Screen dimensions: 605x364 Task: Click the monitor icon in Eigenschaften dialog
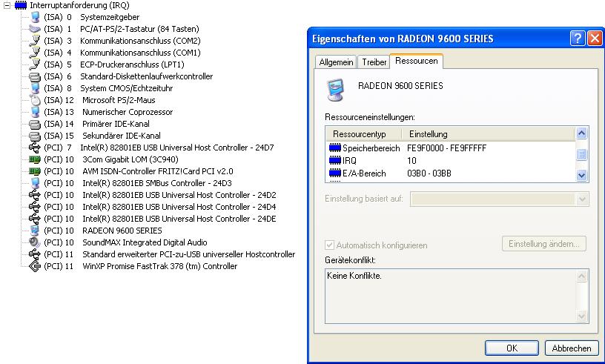(335, 90)
